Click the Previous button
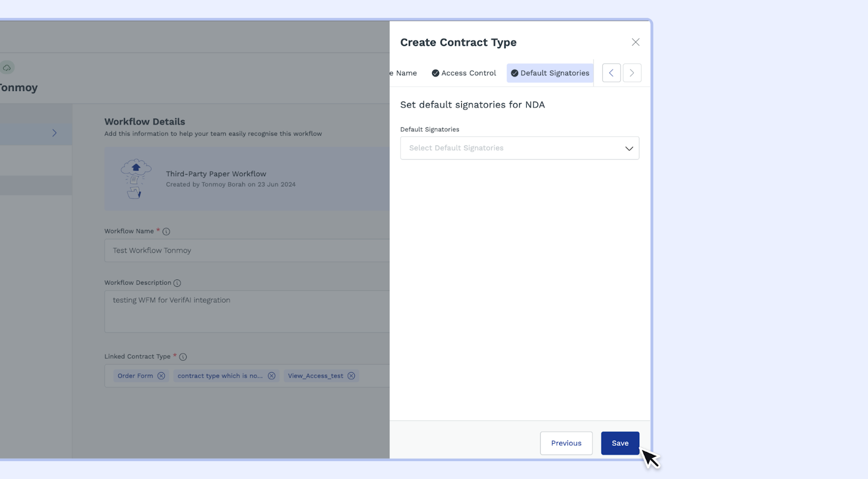This screenshot has width=868, height=479. [x=566, y=443]
